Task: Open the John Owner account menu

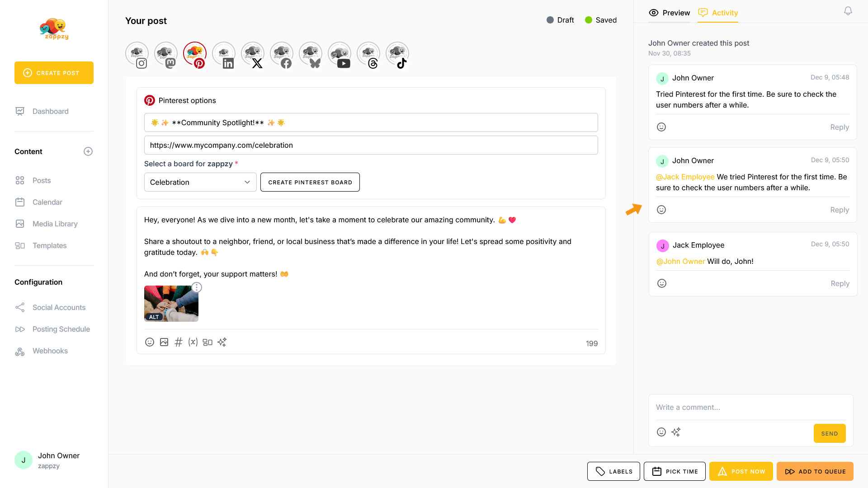Action: tap(47, 460)
